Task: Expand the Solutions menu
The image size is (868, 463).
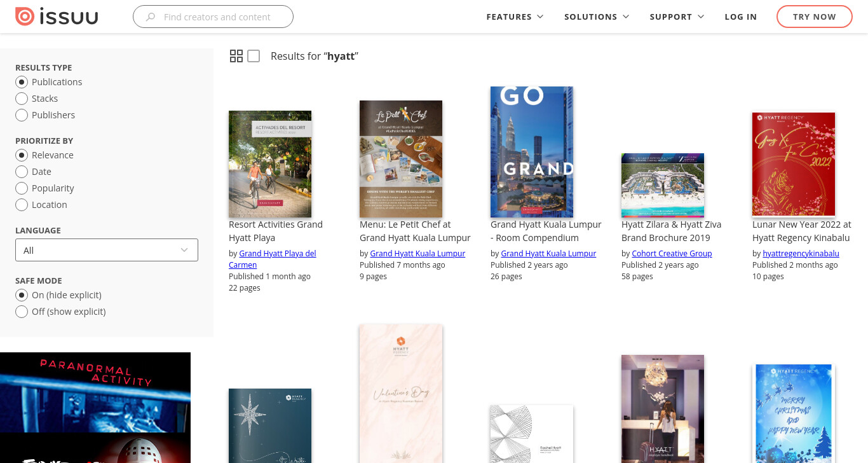Action: click(597, 17)
